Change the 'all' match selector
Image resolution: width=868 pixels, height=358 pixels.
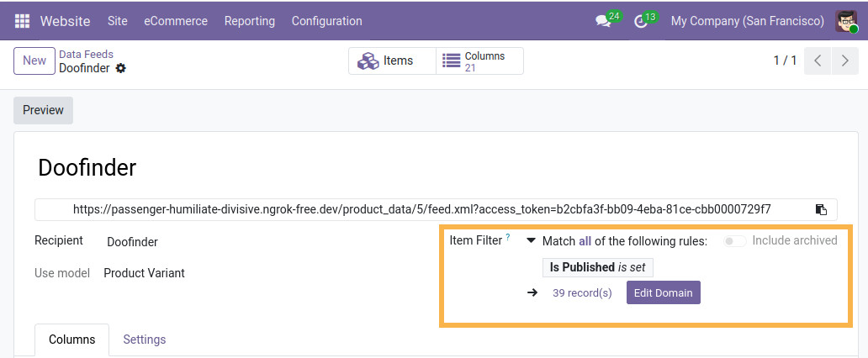585,241
